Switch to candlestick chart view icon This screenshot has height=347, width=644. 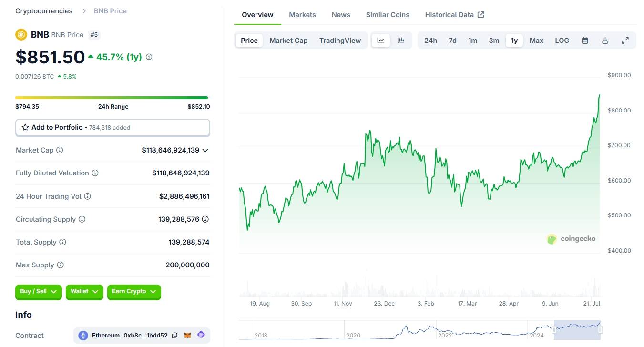click(x=401, y=41)
